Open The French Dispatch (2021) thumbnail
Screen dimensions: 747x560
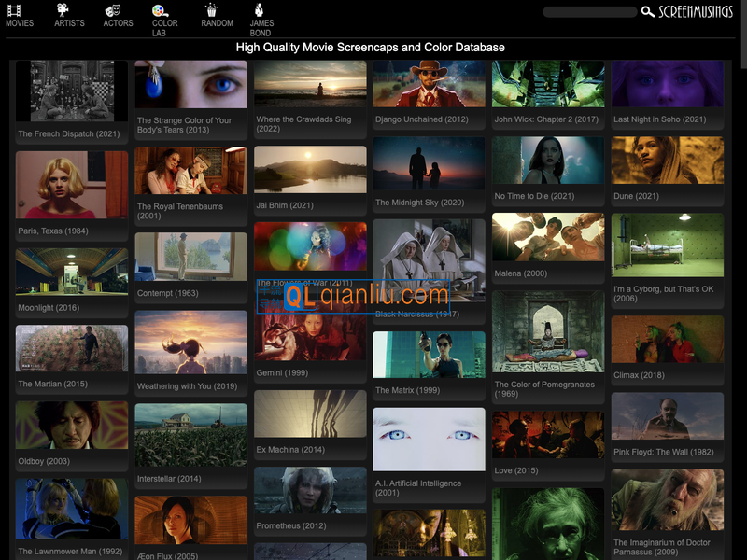point(72,91)
